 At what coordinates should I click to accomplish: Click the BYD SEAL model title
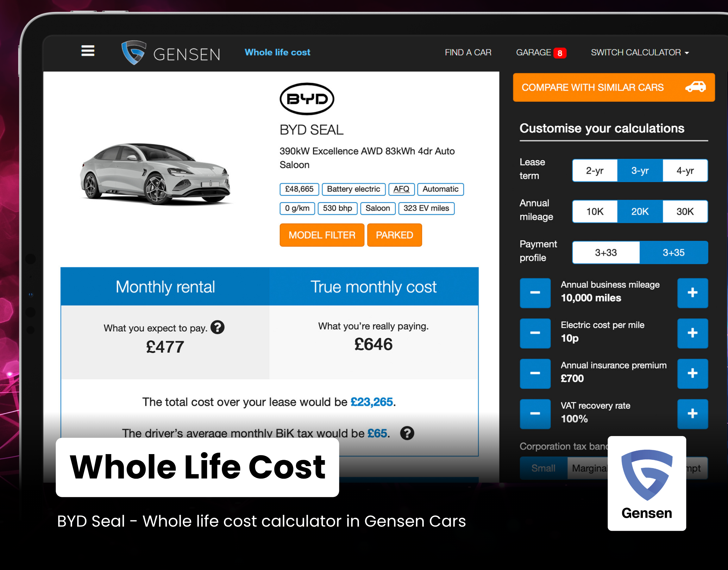311,130
